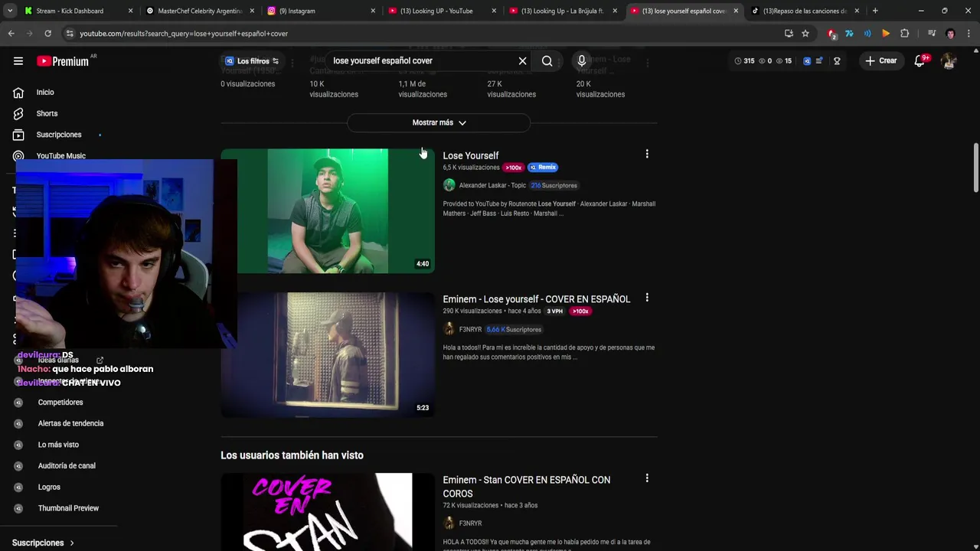The height and width of the screenshot is (551, 980).
Task: Open the media controls music note icon
Action: pyautogui.click(x=932, y=34)
